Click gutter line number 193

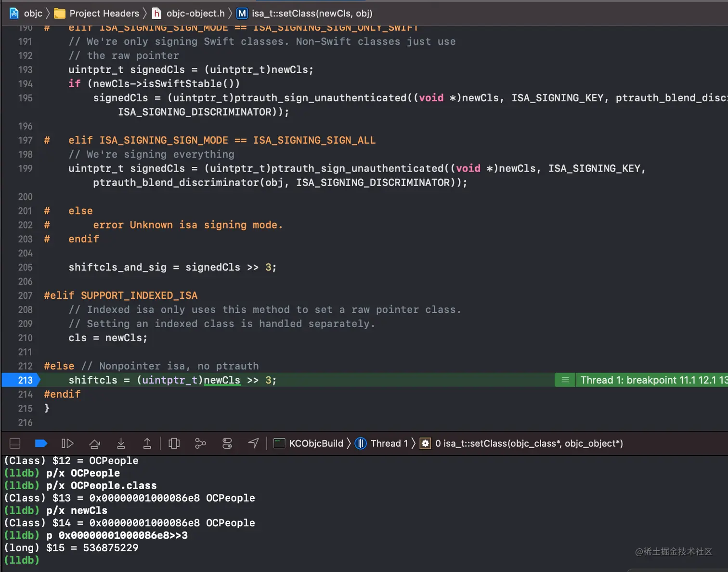click(26, 70)
